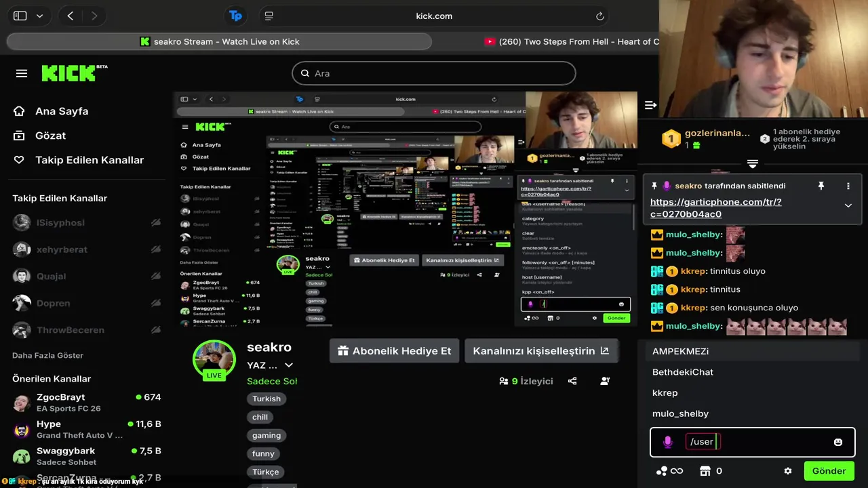868x488 pixels.
Task: Open the Kick hamburger menu
Action: (22, 73)
